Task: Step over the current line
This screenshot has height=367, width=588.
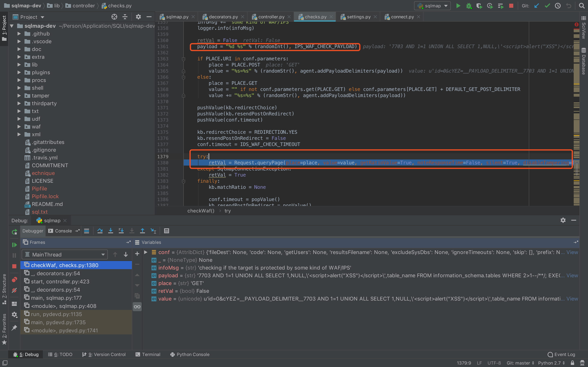Action: click(x=100, y=231)
